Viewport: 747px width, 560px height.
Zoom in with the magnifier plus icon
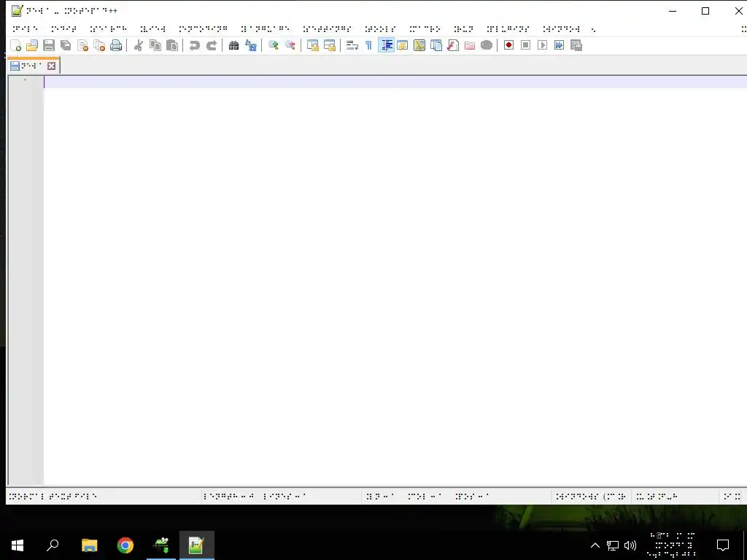click(273, 45)
